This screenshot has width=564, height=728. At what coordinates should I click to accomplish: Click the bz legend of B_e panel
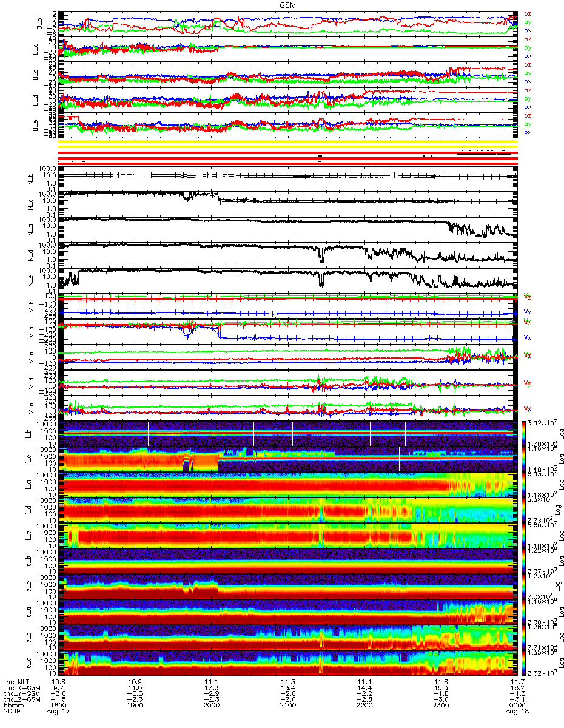528,116
